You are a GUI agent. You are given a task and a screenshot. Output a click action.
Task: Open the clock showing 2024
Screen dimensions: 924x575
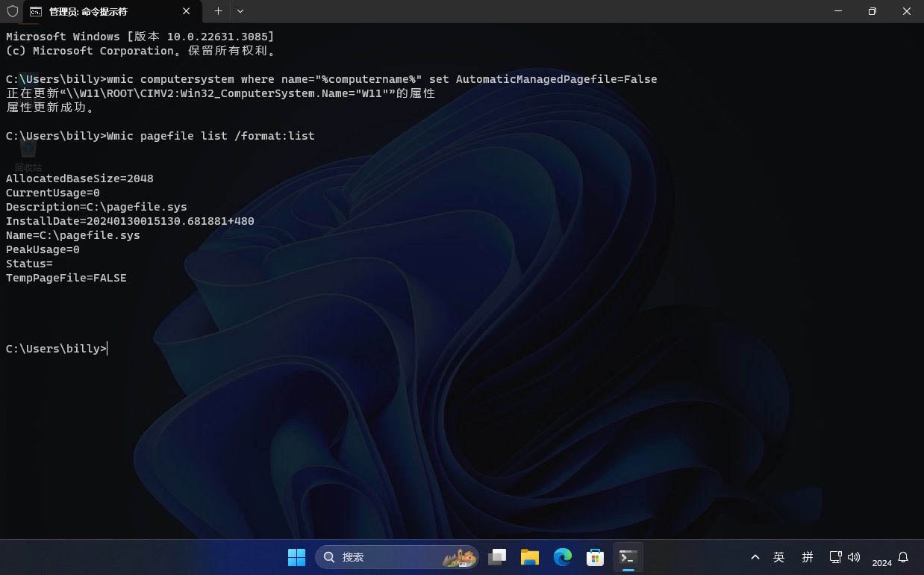(881, 562)
